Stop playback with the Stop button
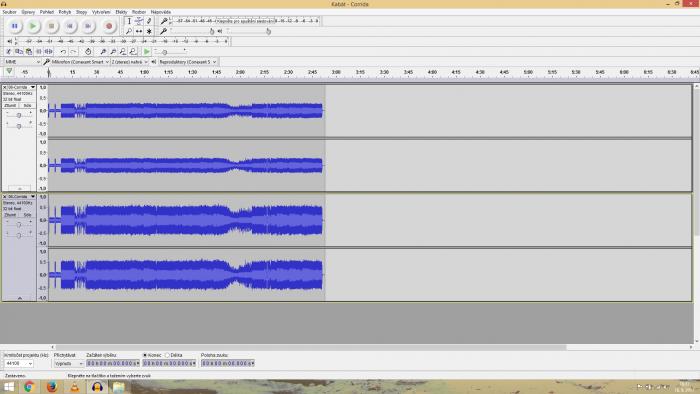The width and height of the screenshot is (700, 394). pos(51,26)
